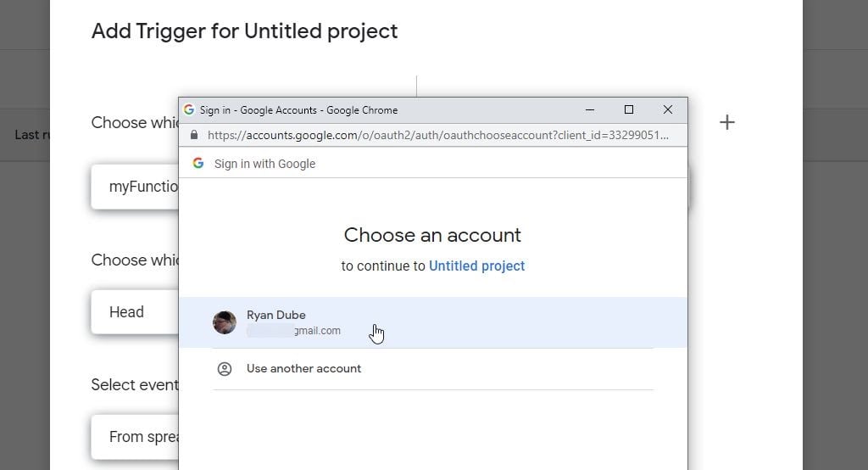Click the plus icon right of the popup
This screenshot has width=868, height=470.
726,122
